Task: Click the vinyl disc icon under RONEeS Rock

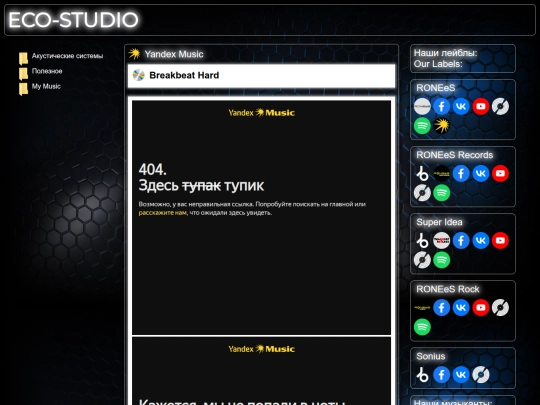Action: click(x=500, y=308)
